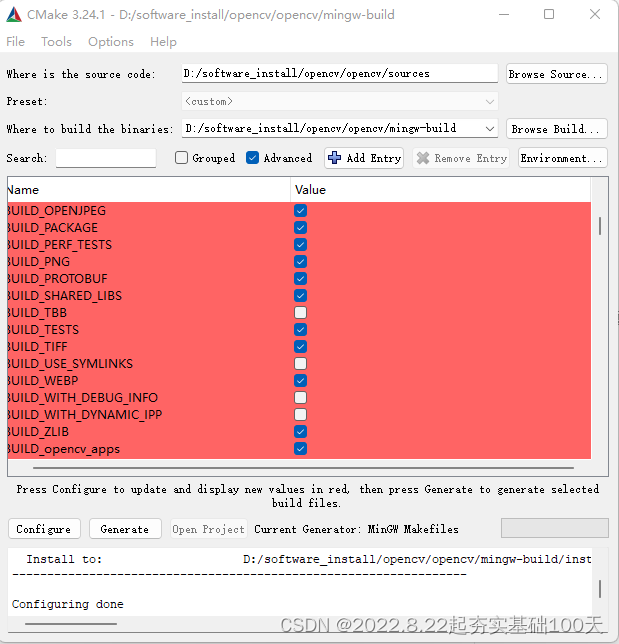The image size is (619, 644).
Task: Click the Remove Entry button
Action: coord(461,158)
